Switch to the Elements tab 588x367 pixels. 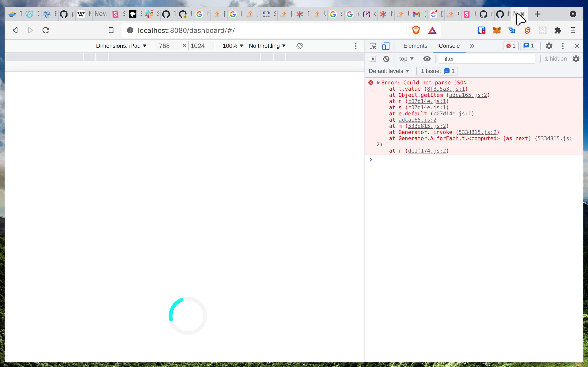[415, 46]
